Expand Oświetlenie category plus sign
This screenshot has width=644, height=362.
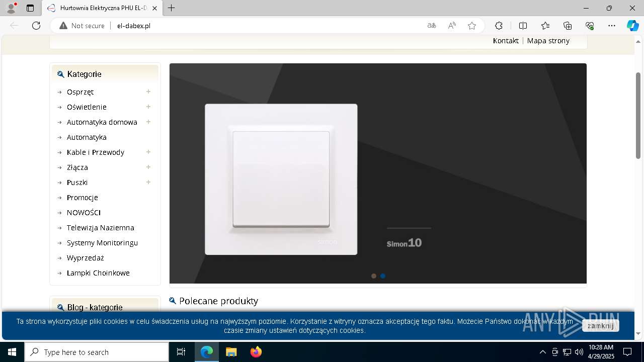148,107
